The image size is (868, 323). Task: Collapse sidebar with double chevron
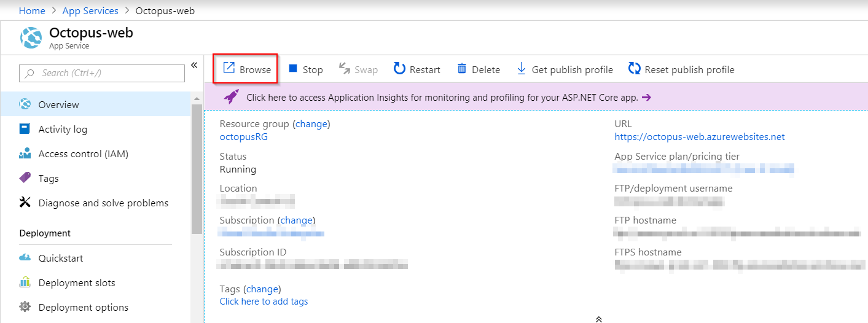(194, 65)
